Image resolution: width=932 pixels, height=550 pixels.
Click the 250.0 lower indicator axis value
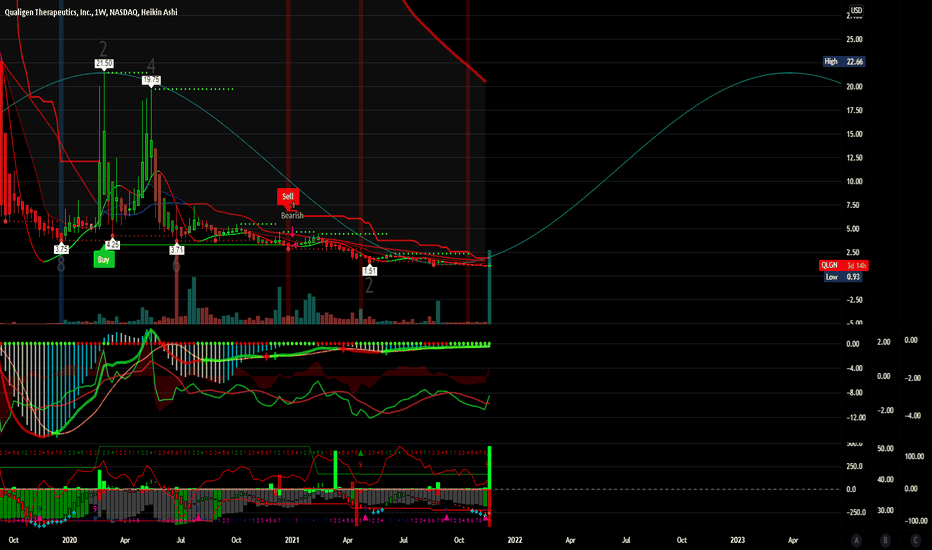(854, 466)
